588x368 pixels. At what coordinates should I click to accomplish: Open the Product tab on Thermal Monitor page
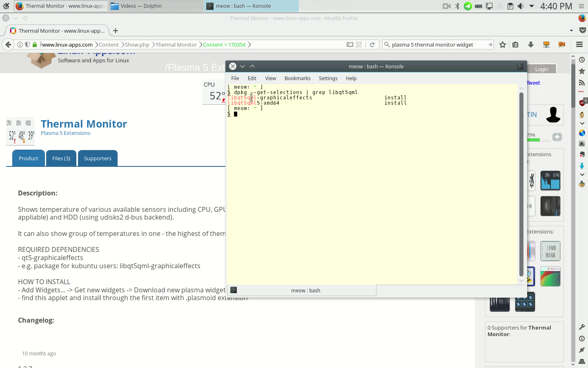coord(29,158)
